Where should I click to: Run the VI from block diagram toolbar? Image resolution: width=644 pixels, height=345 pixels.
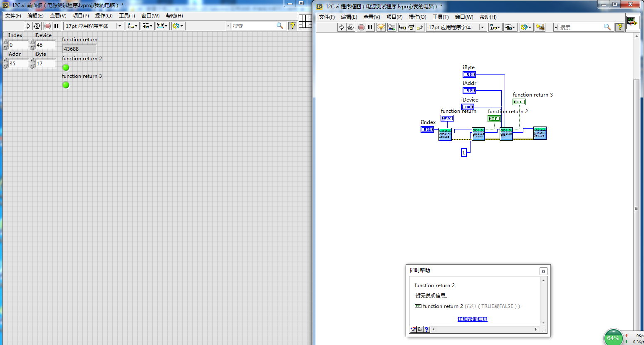point(342,27)
